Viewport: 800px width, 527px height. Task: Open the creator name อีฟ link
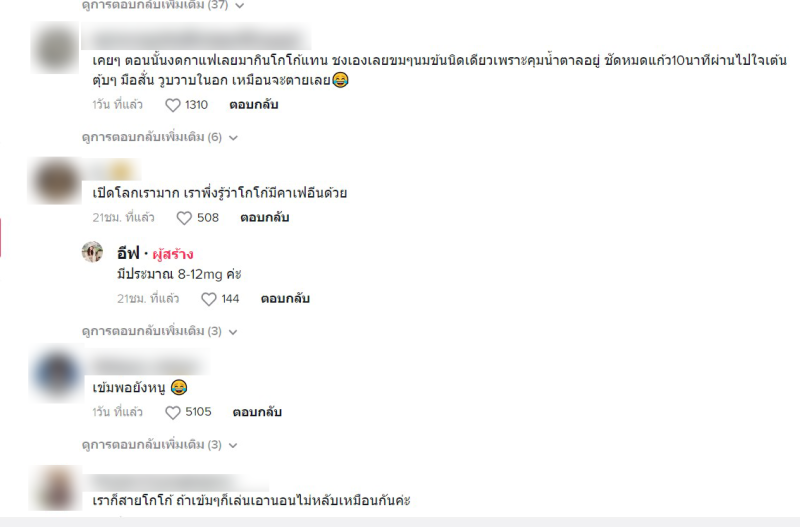click(128, 253)
